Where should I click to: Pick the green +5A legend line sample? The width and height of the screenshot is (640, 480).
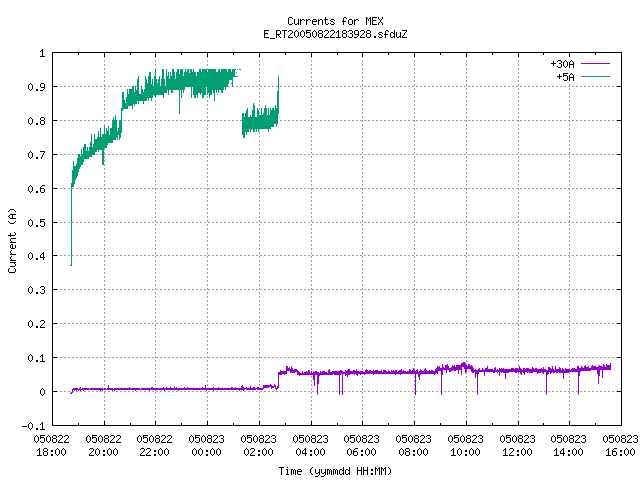[x=595, y=76]
